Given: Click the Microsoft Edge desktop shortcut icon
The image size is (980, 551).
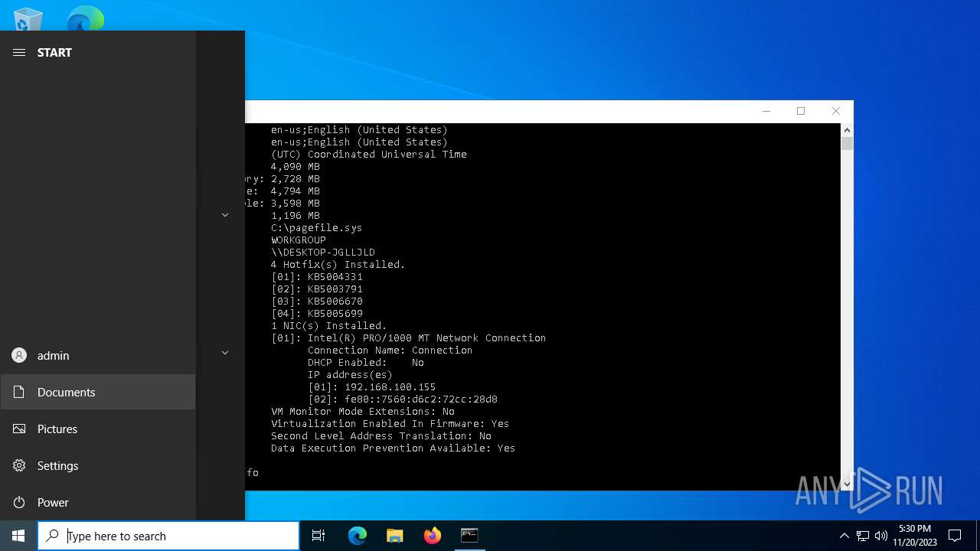Looking at the screenshot, I should [85, 18].
